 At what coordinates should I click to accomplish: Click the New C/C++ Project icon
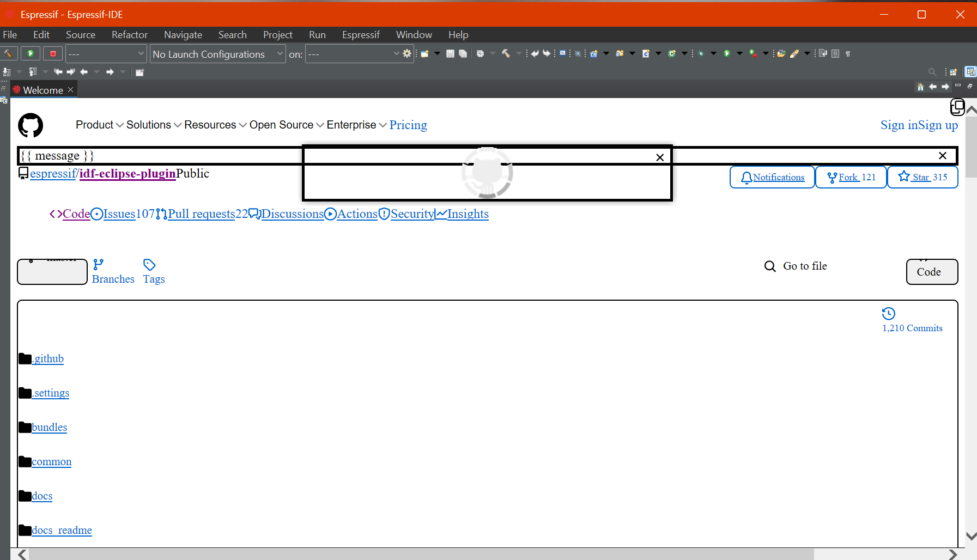(x=594, y=53)
